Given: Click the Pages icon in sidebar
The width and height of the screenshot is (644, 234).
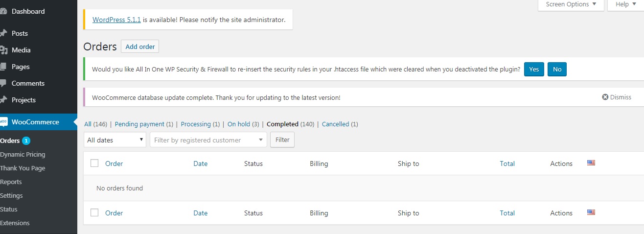Looking at the screenshot, I should click(3, 67).
